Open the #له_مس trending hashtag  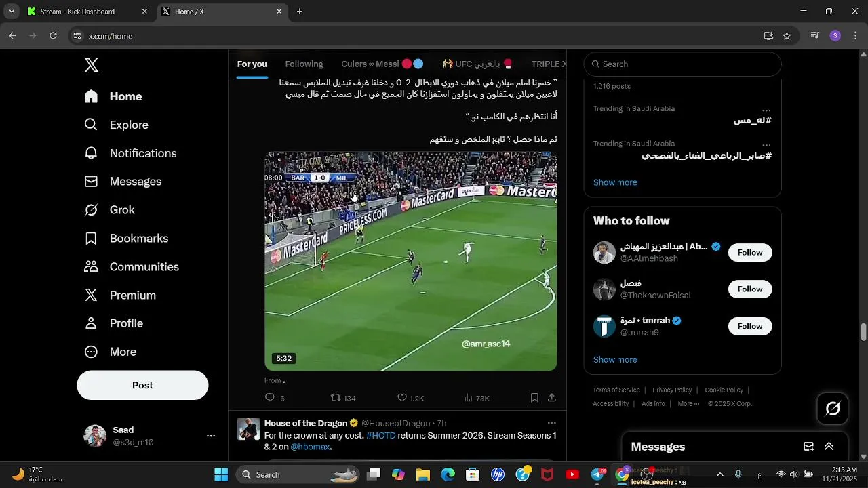(752, 121)
